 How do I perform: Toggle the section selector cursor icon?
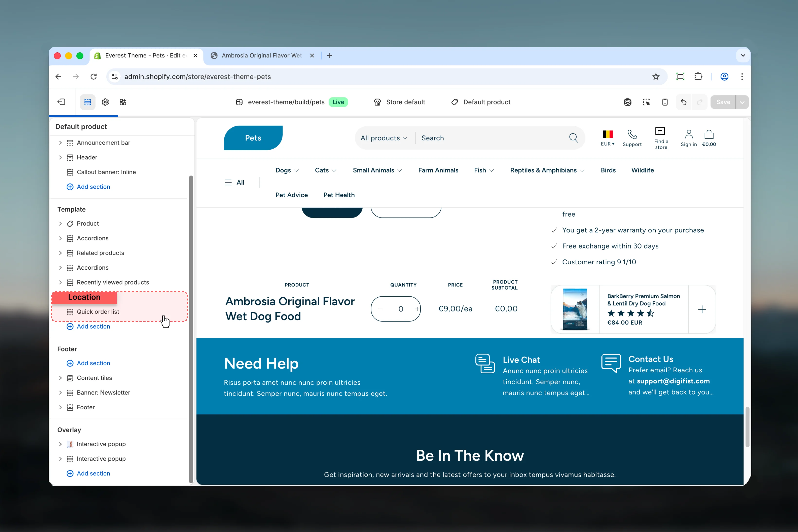click(646, 102)
